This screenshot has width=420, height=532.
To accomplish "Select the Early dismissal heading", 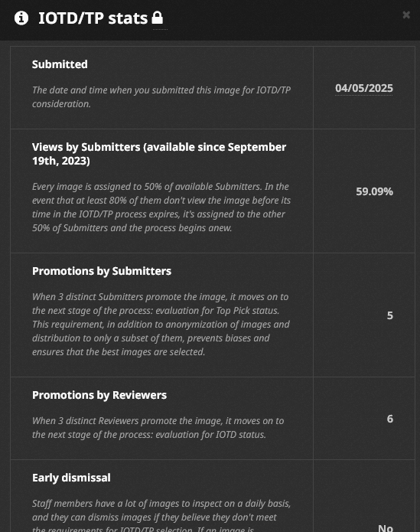I will [71, 478].
